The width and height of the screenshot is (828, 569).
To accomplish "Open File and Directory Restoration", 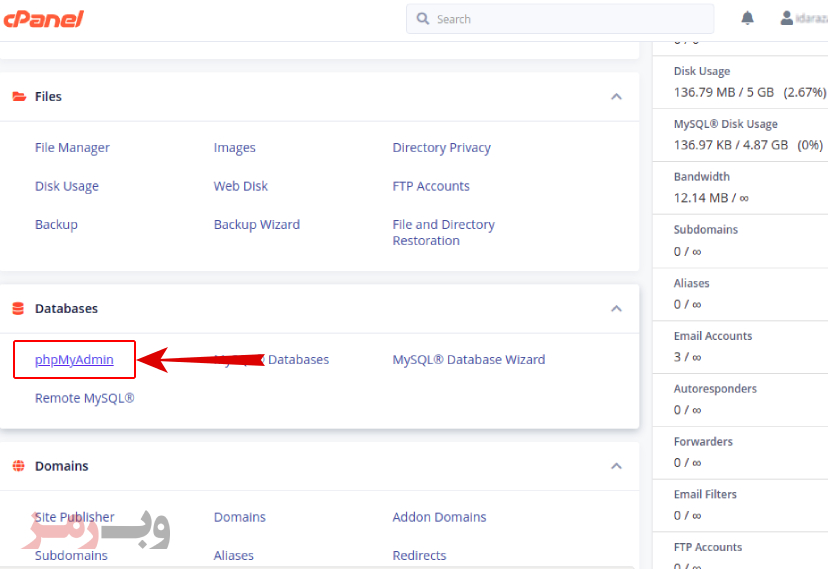I will tap(444, 233).
